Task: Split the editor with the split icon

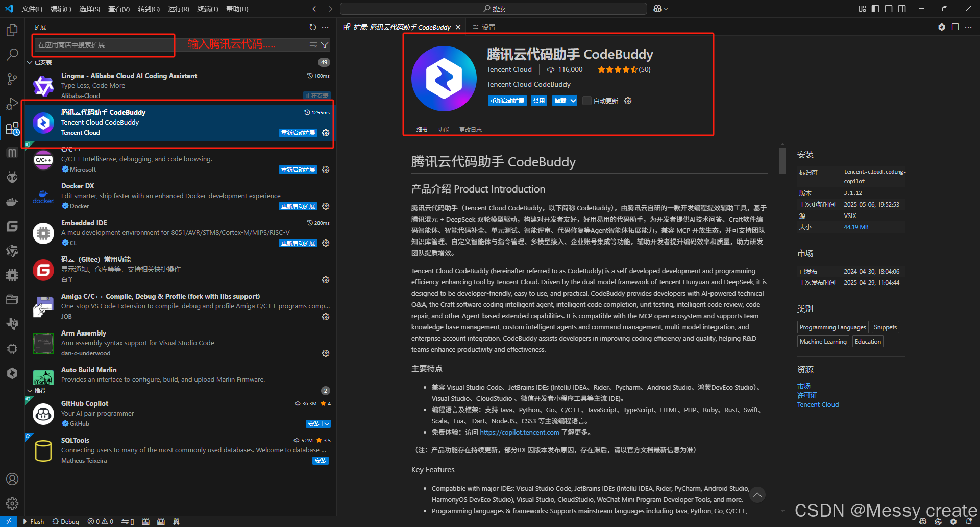Action: (955, 27)
